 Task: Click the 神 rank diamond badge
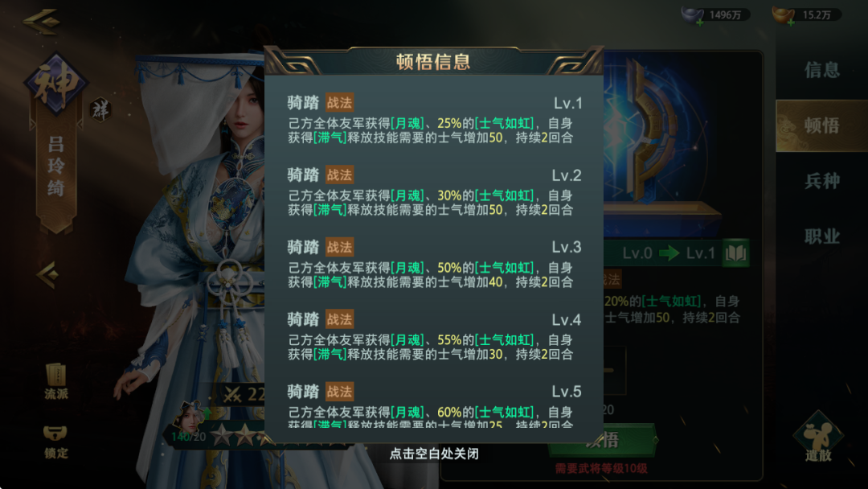[x=56, y=84]
